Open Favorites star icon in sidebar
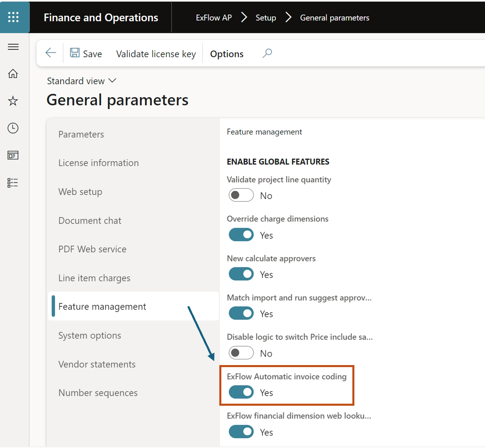Screen dimensions: 485x448 13,101
